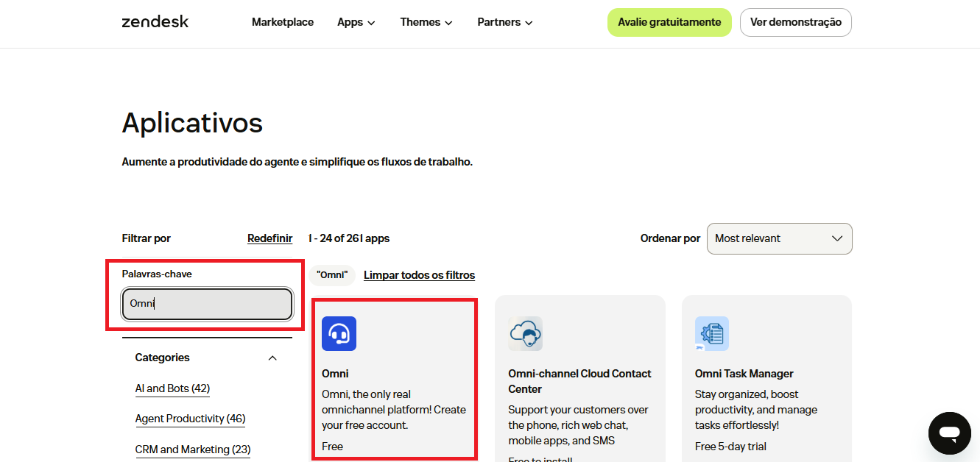Open the Marketplace menu item
This screenshot has width=980, height=462.
pyautogui.click(x=283, y=22)
